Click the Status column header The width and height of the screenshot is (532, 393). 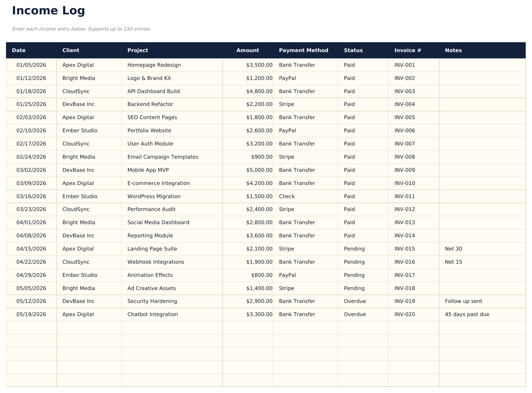coord(353,50)
